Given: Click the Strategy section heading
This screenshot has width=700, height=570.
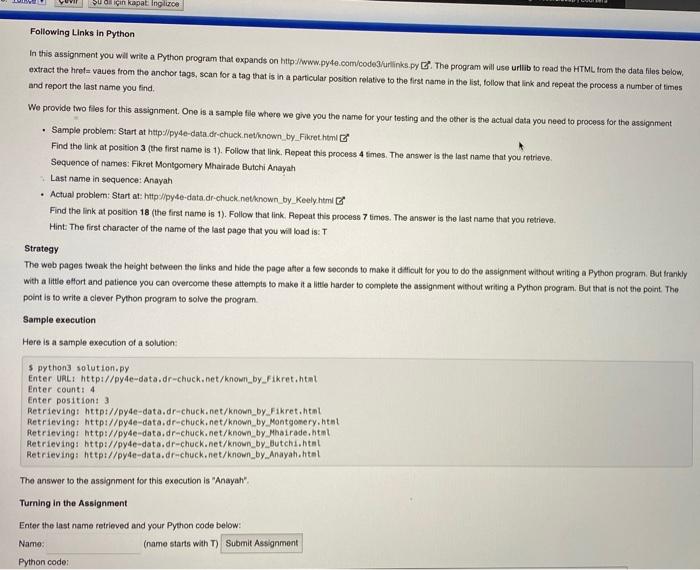Looking at the screenshot, I should tap(42, 249).
